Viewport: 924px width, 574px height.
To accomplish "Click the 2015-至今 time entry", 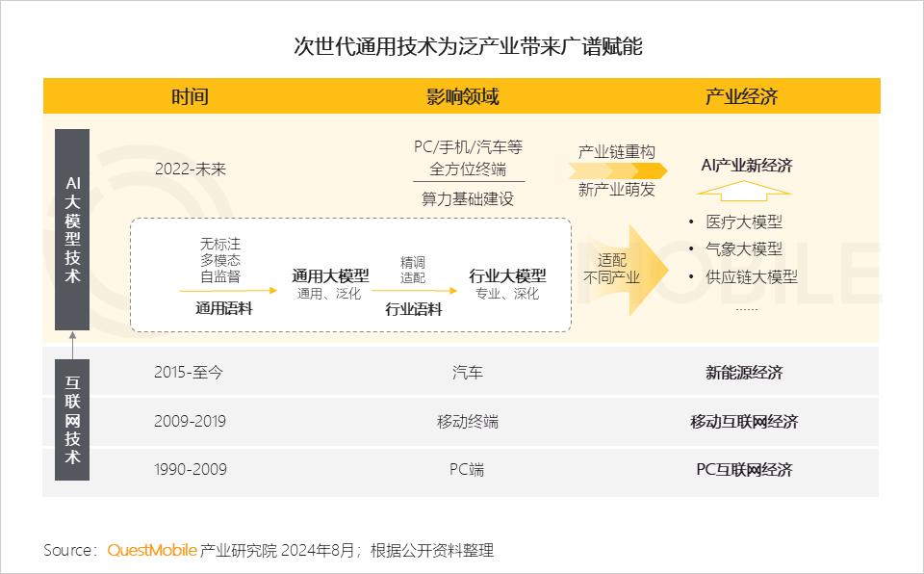I will pyautogui.click(x=189, y=373).
